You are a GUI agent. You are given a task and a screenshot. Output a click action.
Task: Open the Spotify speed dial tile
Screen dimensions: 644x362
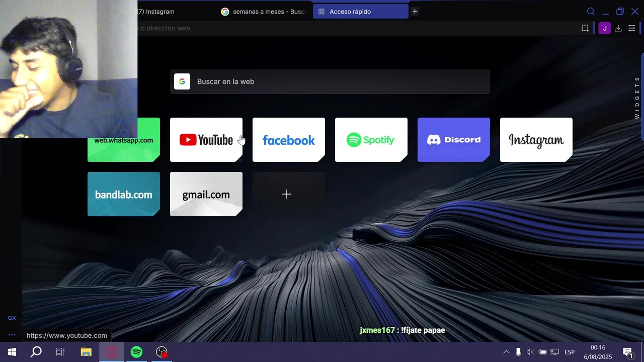click(371, 140)
